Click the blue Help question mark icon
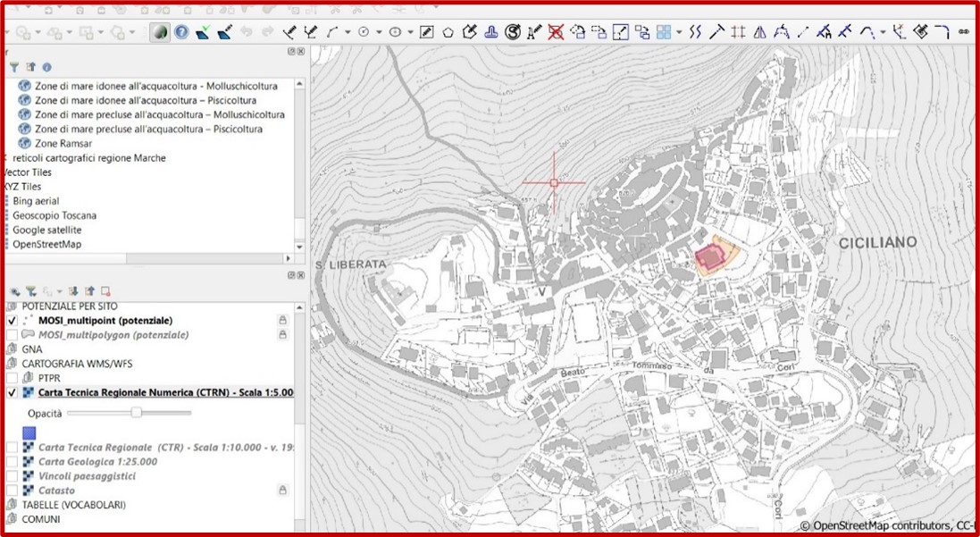The height and width of the screenshot is (537, 980). coord(181,32)
